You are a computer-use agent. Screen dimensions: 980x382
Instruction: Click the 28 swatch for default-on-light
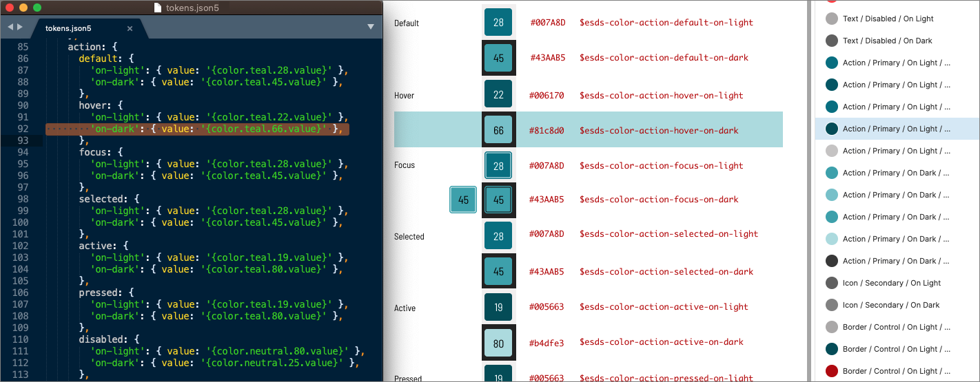[x=498, y=23]
